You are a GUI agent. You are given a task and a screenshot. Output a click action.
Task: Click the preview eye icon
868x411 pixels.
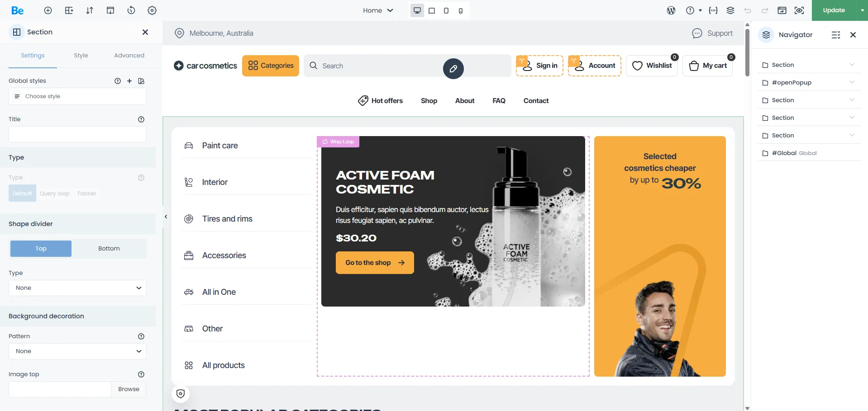pos(799,10)
